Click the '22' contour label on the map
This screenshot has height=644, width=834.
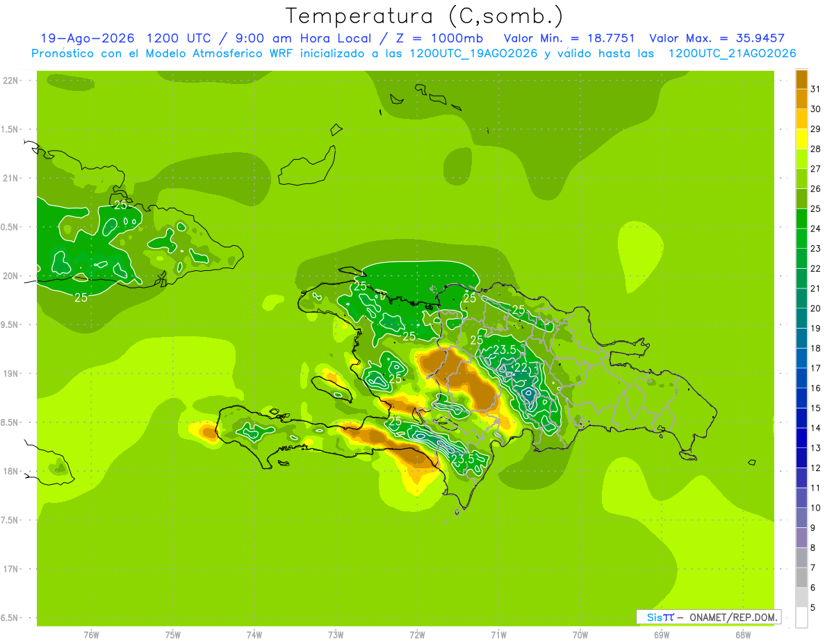point(521,368)
